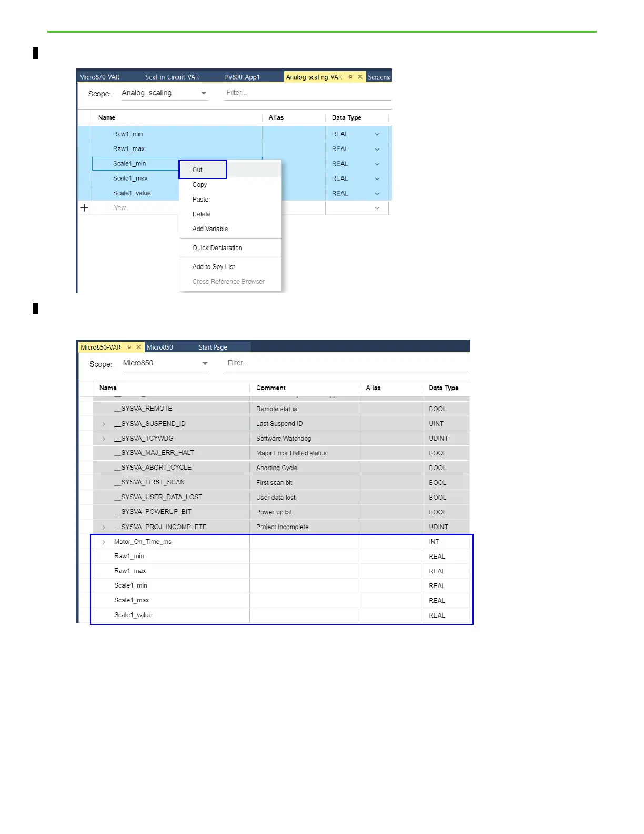Click the Filter field in Micro850 window
This screenshot has width=644, height=834.
[x=346, y=363]
